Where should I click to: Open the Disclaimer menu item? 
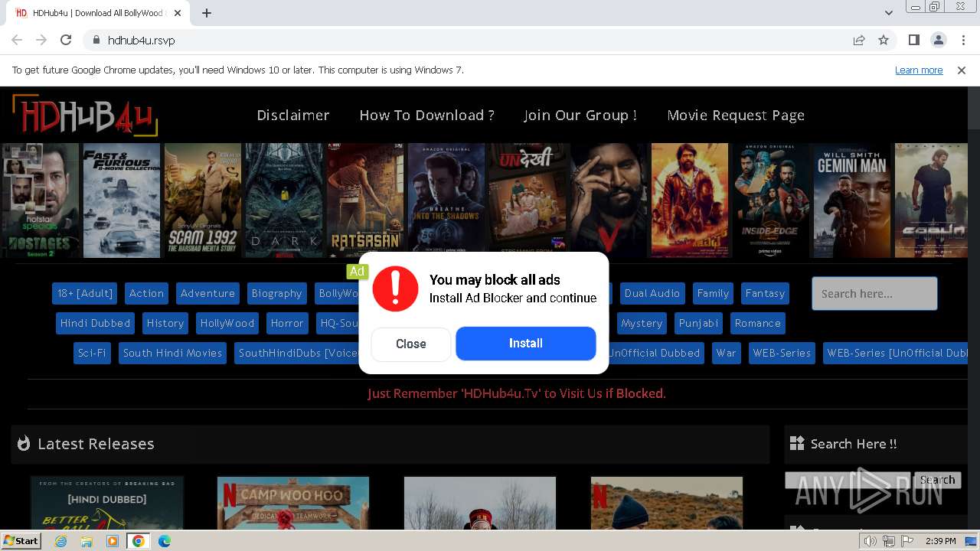point(293,115)
